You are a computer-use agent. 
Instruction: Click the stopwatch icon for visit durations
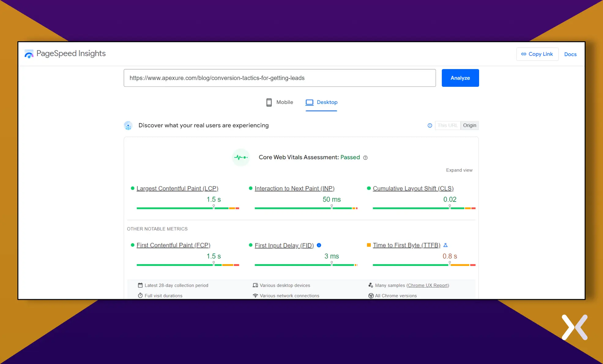coord(140,296)
